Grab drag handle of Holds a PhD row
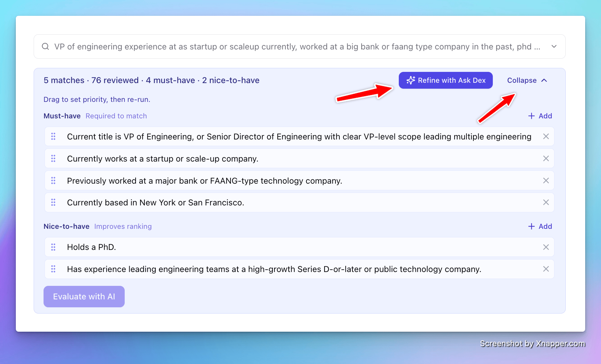 (53, 247)
